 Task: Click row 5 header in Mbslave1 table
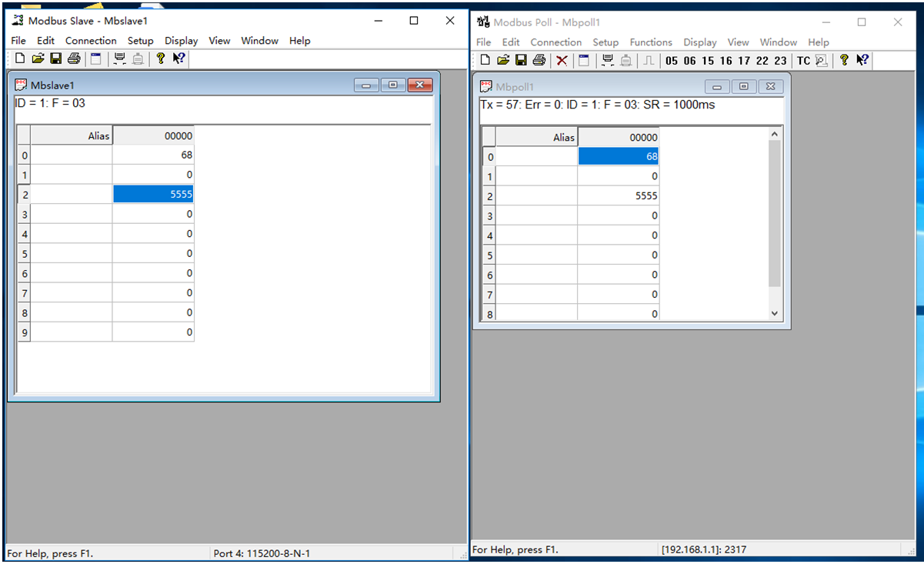[24, 254]
